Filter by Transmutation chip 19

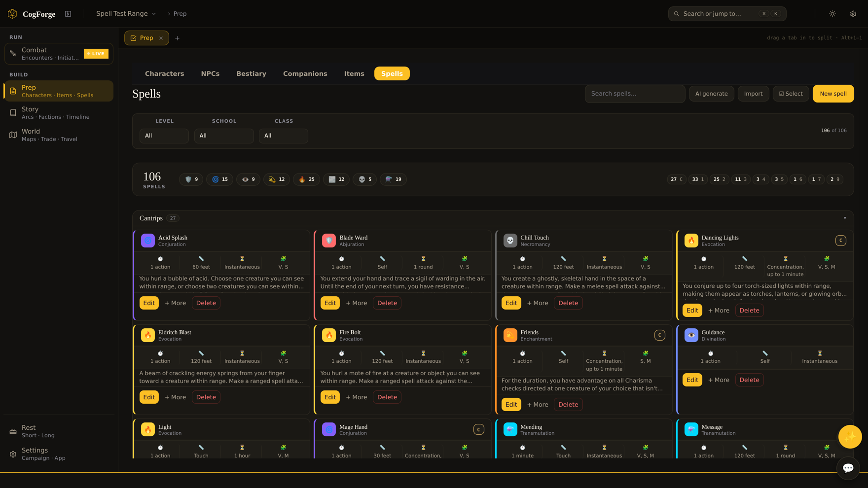tap(394, 179)
